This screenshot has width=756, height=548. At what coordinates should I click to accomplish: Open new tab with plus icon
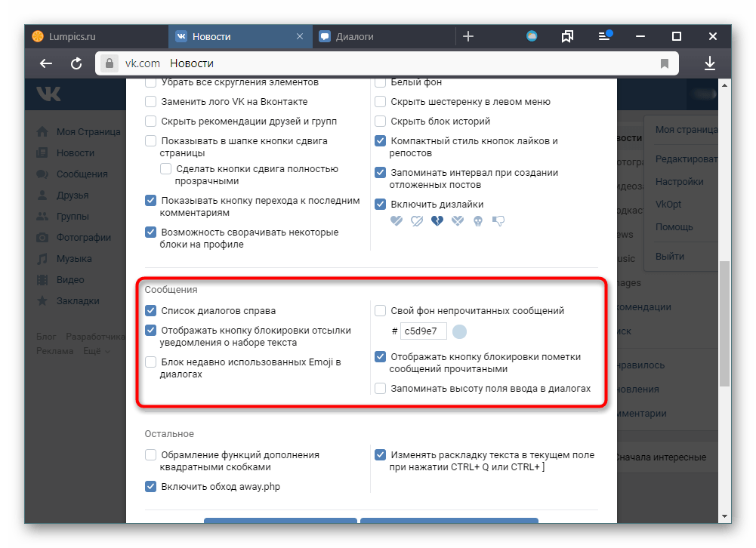(x=468, y=36)
